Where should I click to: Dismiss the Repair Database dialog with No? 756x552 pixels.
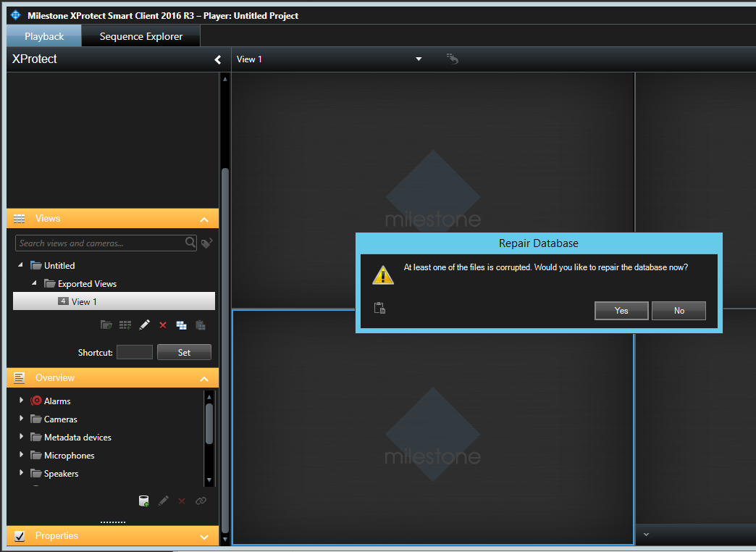tap(678, 310)
